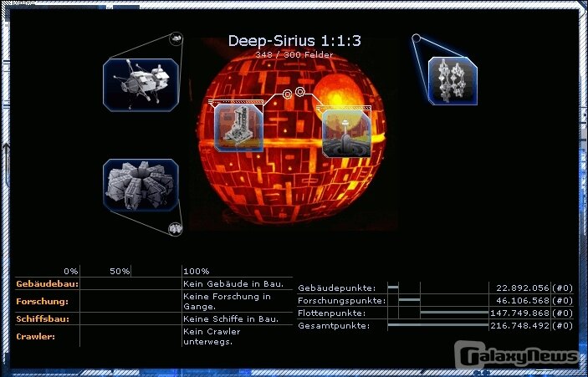Click the Forschungspunkte bar segment
The image size is (588, 377).
(x=410, y=300)
